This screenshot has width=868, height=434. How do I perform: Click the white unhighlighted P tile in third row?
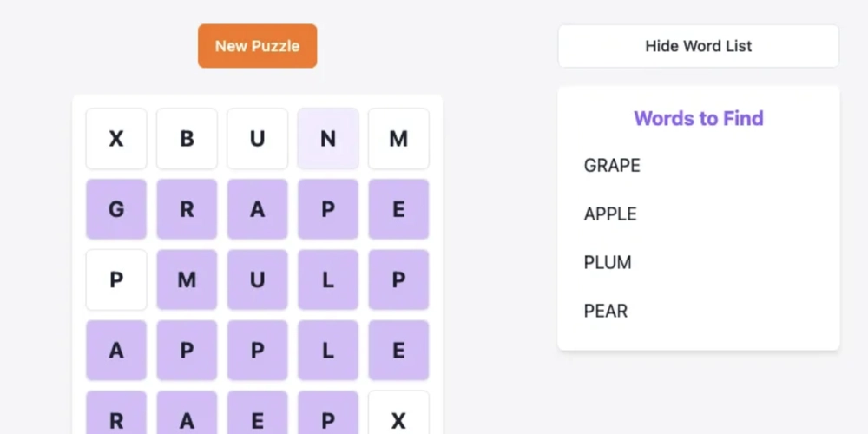point(116,279)
